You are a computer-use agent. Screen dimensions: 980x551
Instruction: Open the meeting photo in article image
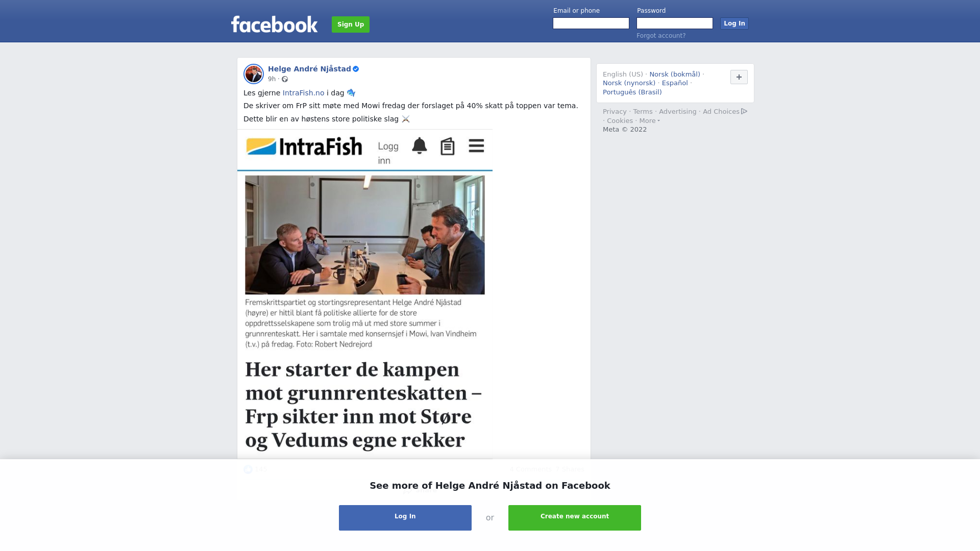365,235
